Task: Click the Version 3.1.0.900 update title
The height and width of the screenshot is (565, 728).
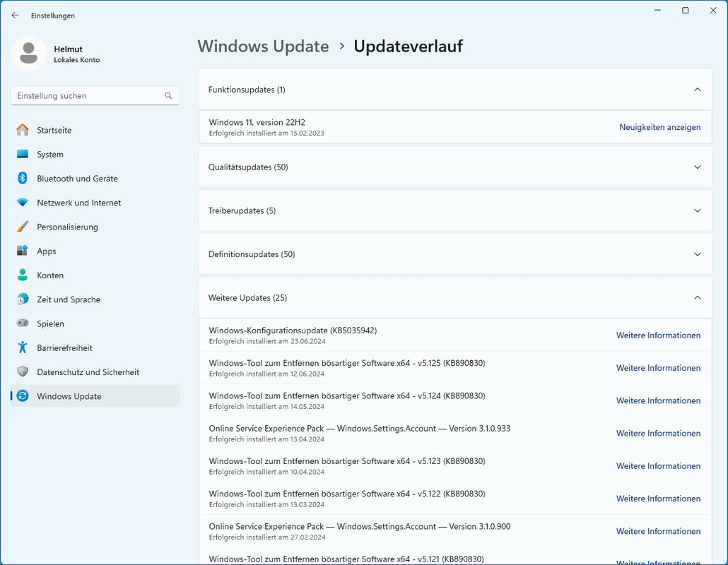Action: [x=359, y=526]
